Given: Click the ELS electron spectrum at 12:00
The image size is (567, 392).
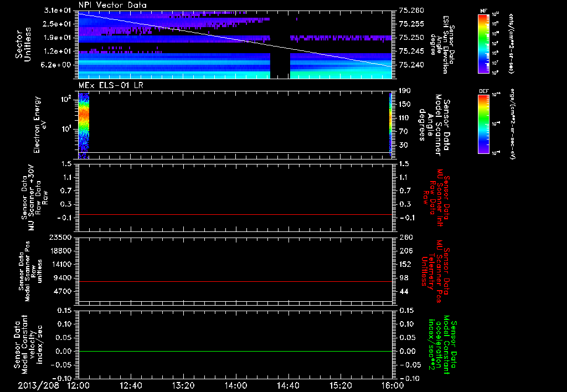Looking at the screenshot, I should pos(84,126).
